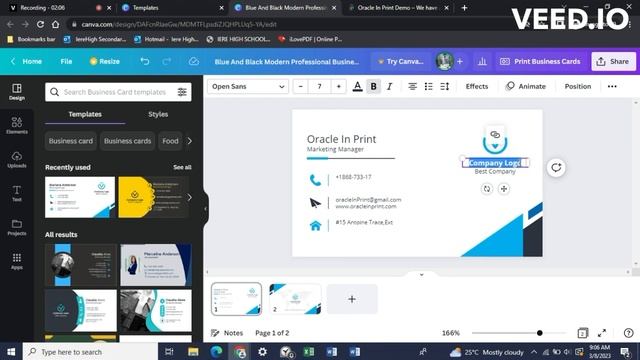Open the line spacing control
640x360 pixels.
pos(445,87)
